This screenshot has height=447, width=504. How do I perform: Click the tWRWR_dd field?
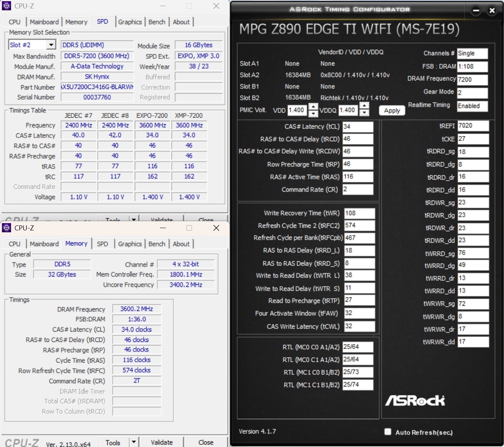473,342
